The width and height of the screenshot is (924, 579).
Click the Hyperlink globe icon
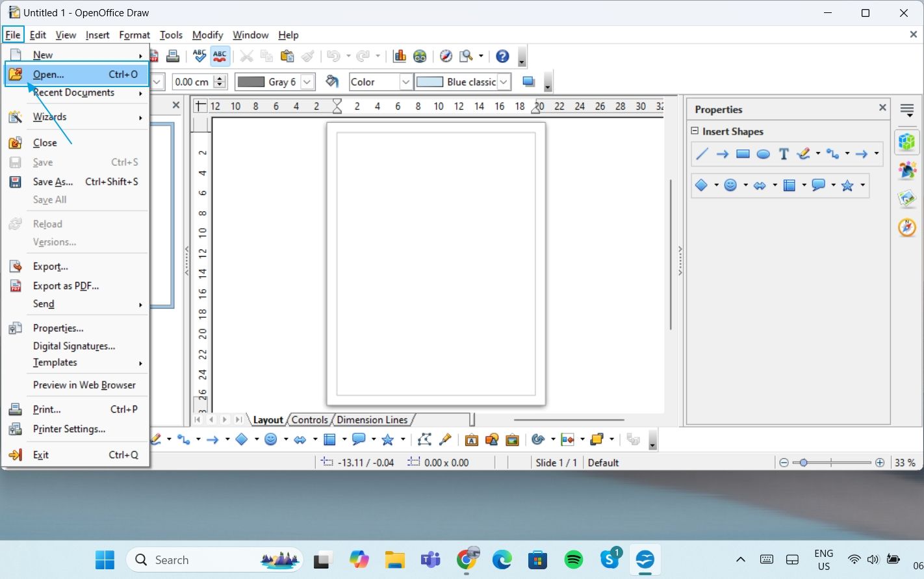(x=420, y=56)
